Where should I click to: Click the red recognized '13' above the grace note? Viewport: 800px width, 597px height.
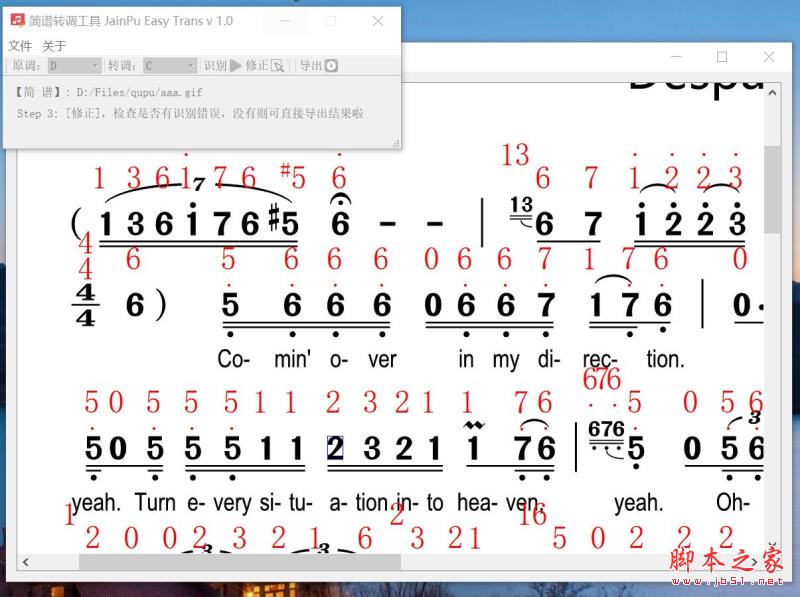[515, 155]
